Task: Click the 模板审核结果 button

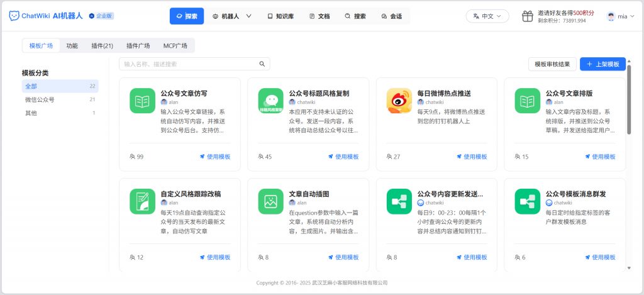Action: 552,64
